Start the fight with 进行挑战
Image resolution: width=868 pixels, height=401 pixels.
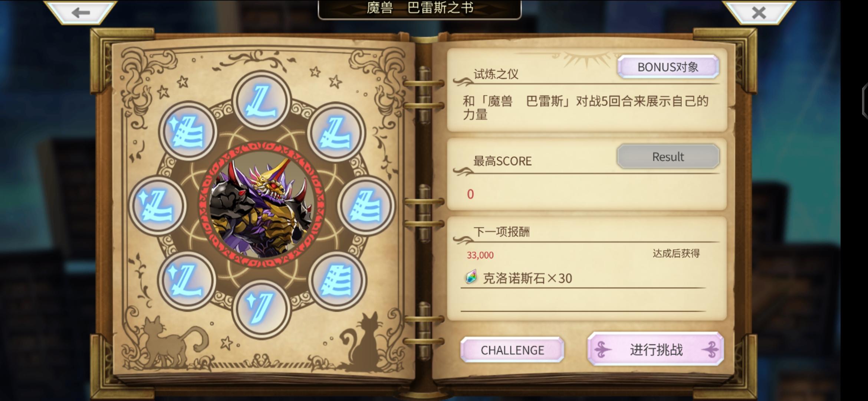(x=656, y=349)
